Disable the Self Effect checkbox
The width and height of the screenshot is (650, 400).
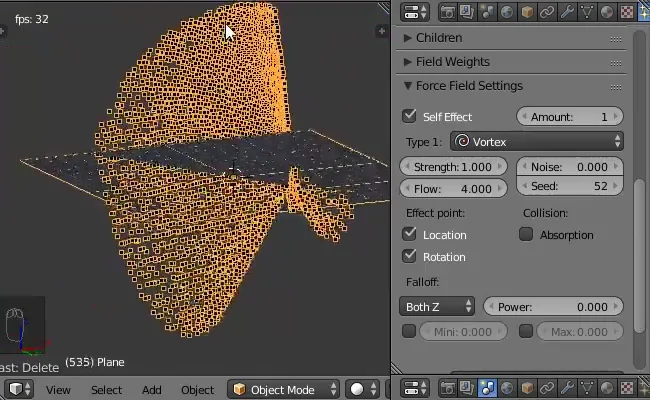409,117
